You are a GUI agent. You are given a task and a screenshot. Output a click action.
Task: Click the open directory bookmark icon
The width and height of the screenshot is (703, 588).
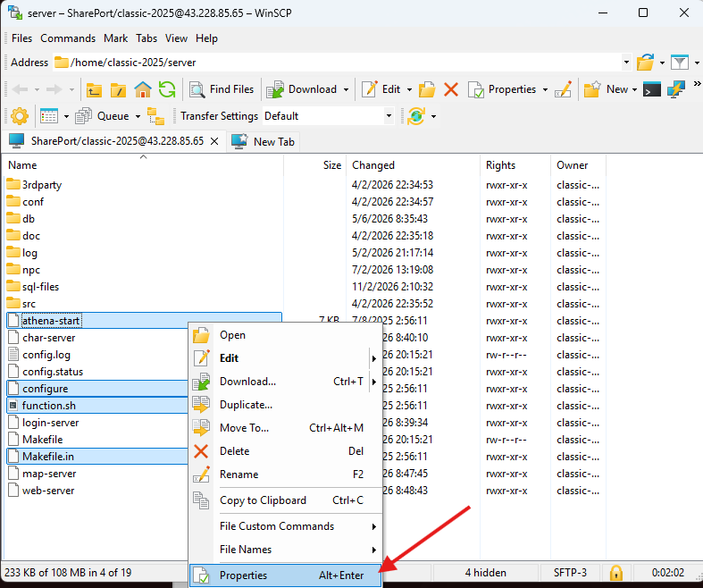pyautogui.click(x=645, y=63)
